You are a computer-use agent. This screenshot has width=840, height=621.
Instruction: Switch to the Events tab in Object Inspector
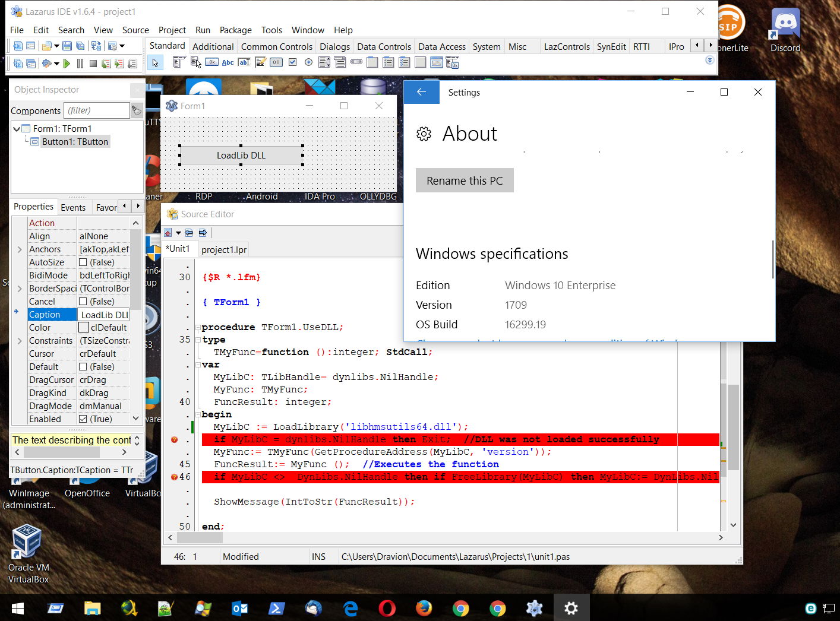click(x=73, y=207)
